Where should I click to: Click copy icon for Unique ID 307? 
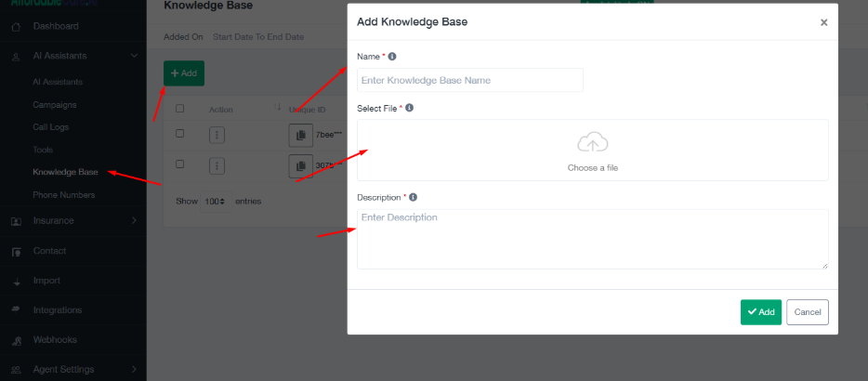[300, 165]
